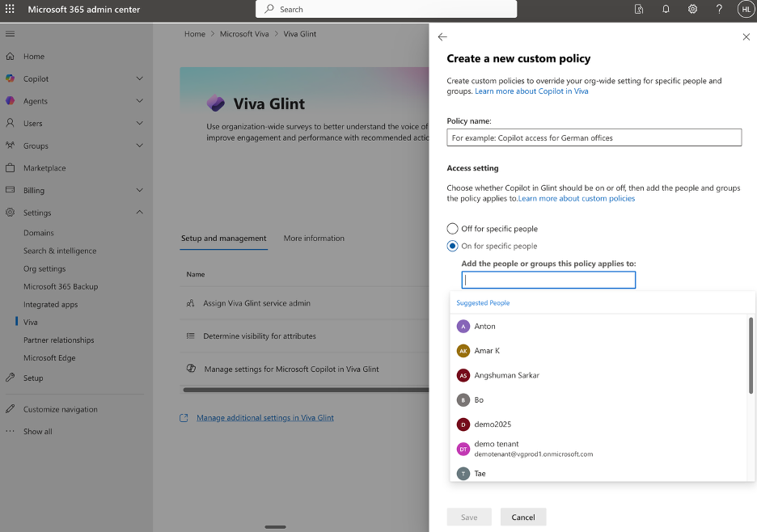Collapse navigation with the hamburger icon
Screen dimensions: 757x532
[11, 34]
